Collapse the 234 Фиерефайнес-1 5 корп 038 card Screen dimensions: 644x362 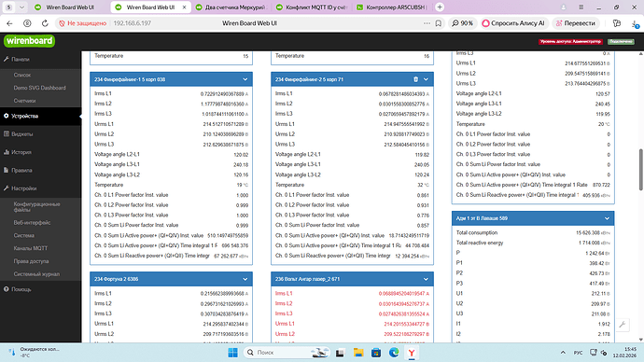click(x=245, y=79)
